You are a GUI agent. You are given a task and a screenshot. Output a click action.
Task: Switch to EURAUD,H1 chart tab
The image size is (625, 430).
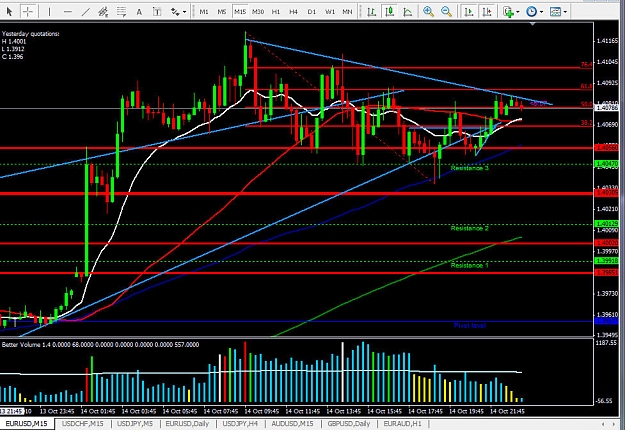pyautogui.click(x=402, y=424)
